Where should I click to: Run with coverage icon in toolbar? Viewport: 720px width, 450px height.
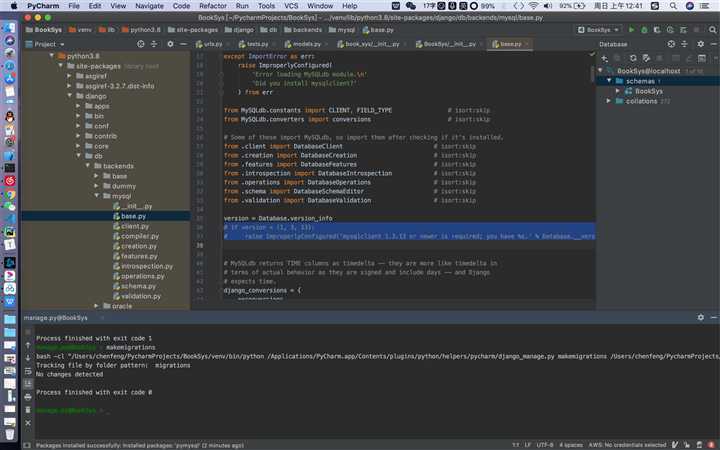(x=657, y=30)
